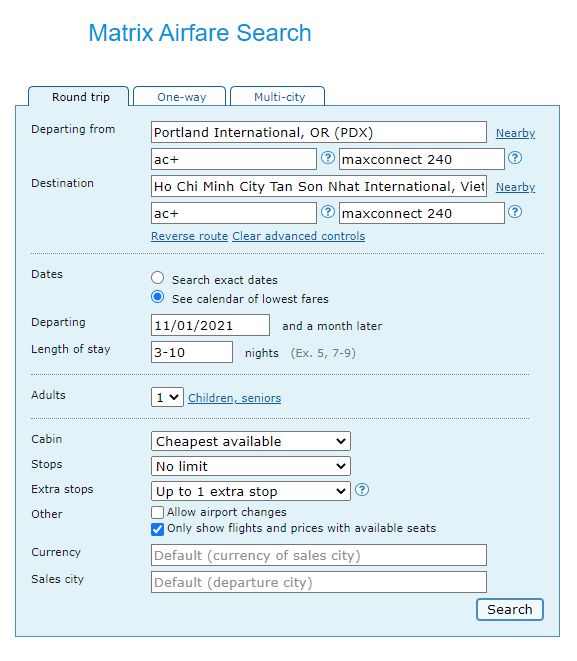Open the Stops dropdown showing No limit
This screenshot has height=661, width=577.
point(251,466)
